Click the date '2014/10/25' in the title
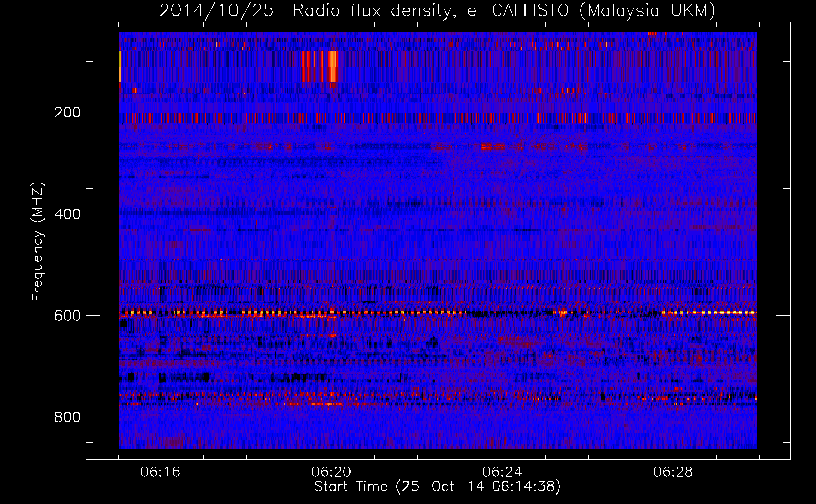This screenshot has width=816, height=504. pos(216,10)
